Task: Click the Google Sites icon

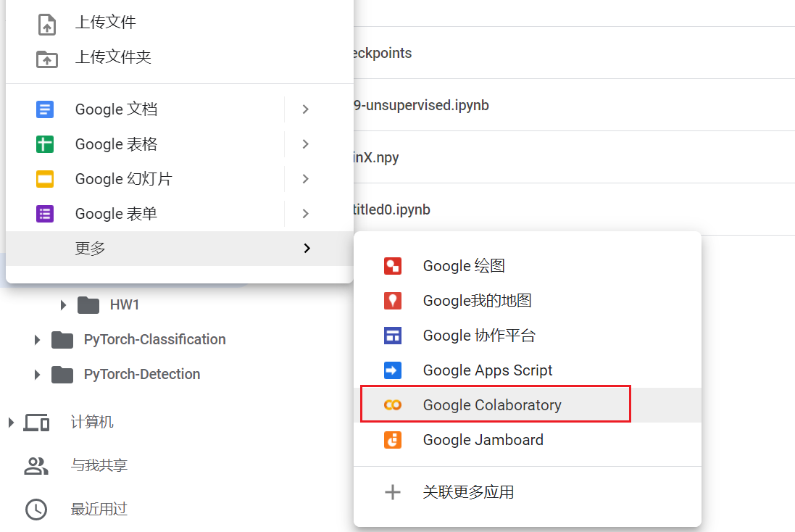Action: point(393,336)
